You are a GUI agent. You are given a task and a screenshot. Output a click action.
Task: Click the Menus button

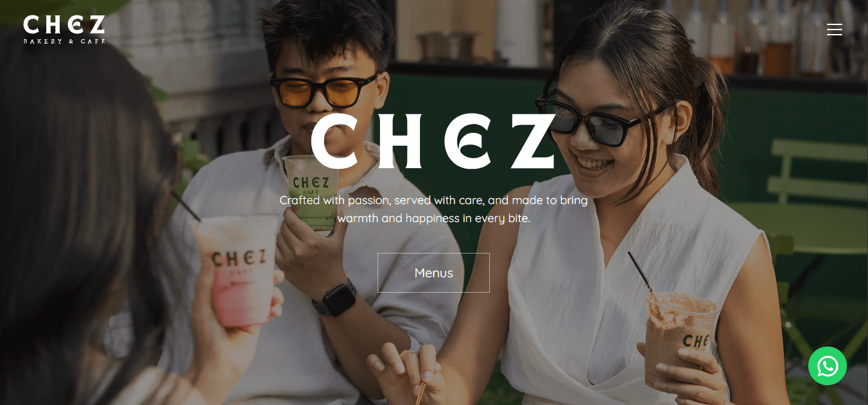[x=433, y=273]
